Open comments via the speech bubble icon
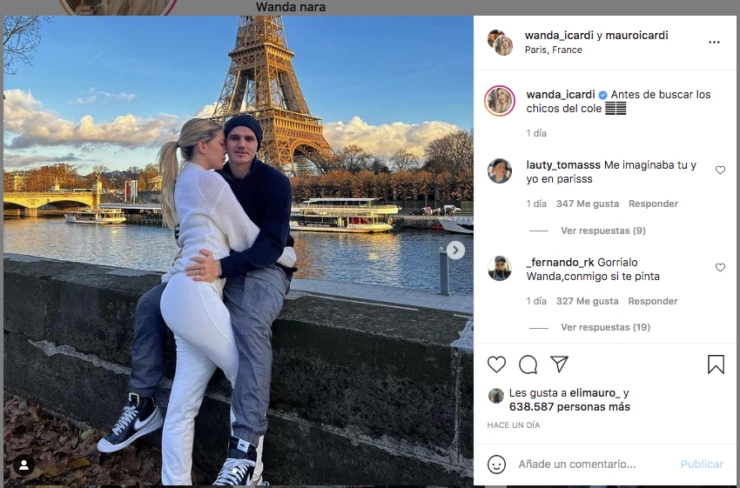Screen dimensions: 740x488 tap(528, 364)
